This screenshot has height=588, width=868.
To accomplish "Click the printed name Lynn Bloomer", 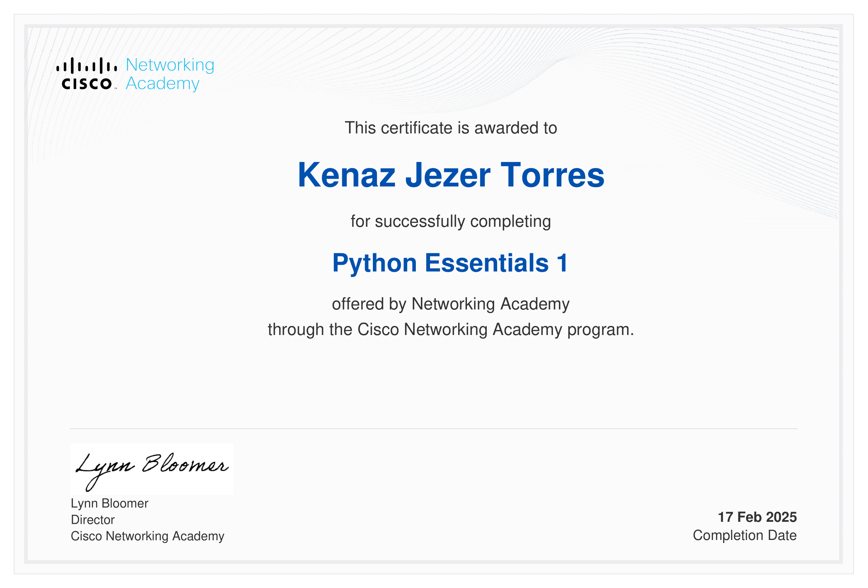I will click(110, 503).
